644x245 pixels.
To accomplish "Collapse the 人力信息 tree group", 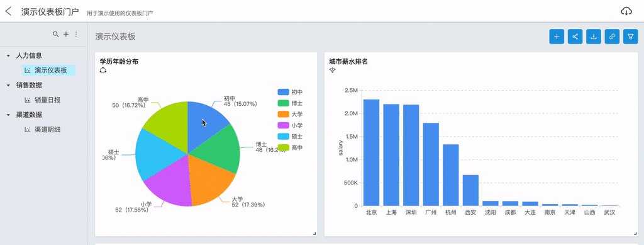I will 8,55.
